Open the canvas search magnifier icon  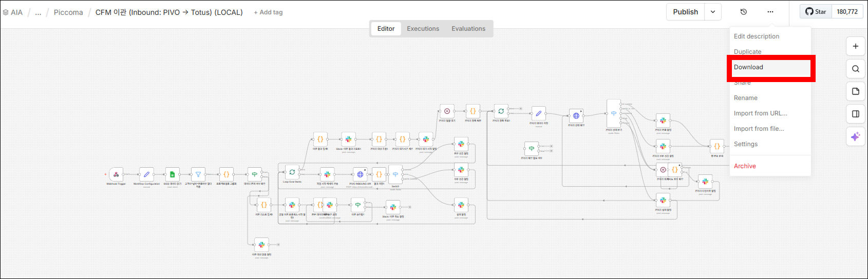[855, 69]
